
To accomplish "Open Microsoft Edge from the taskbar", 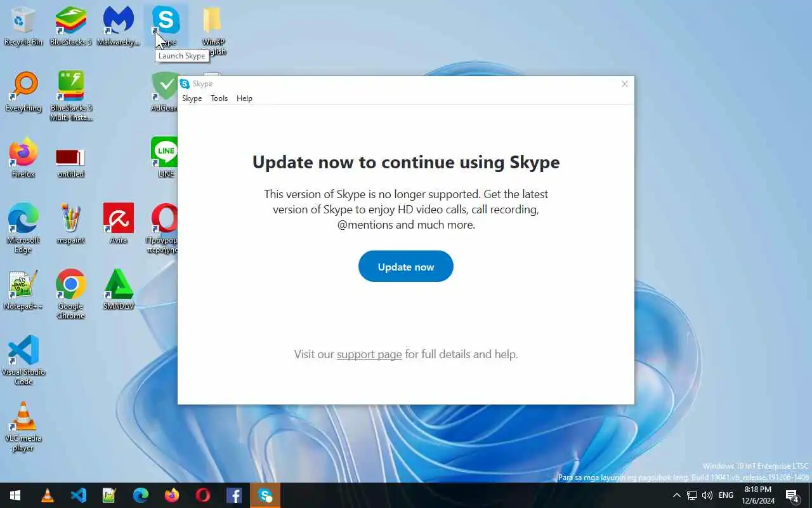I will point(141,495).
